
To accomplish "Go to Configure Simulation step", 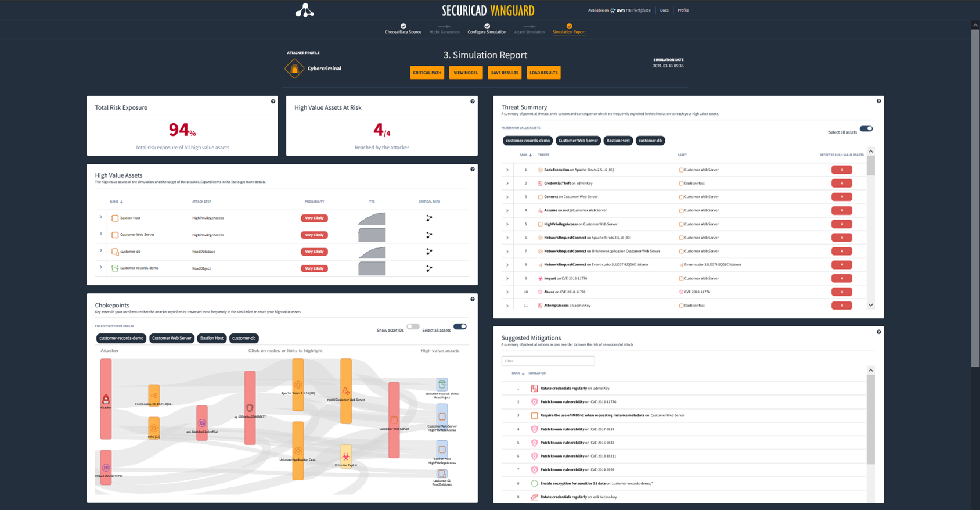I will coord(487,29).
